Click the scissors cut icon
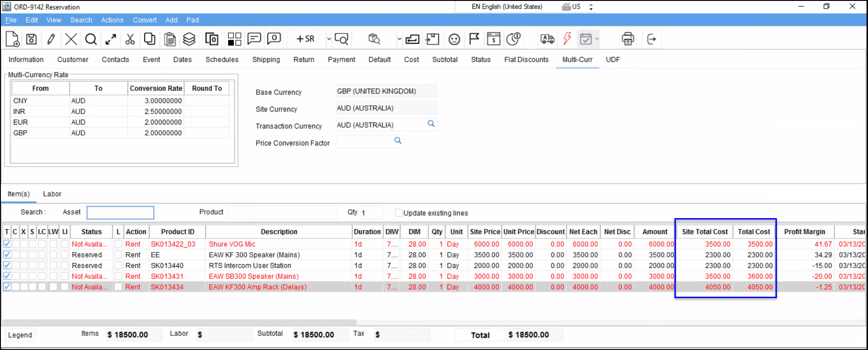The image size is (868, 350). click(x=130, y=39)
